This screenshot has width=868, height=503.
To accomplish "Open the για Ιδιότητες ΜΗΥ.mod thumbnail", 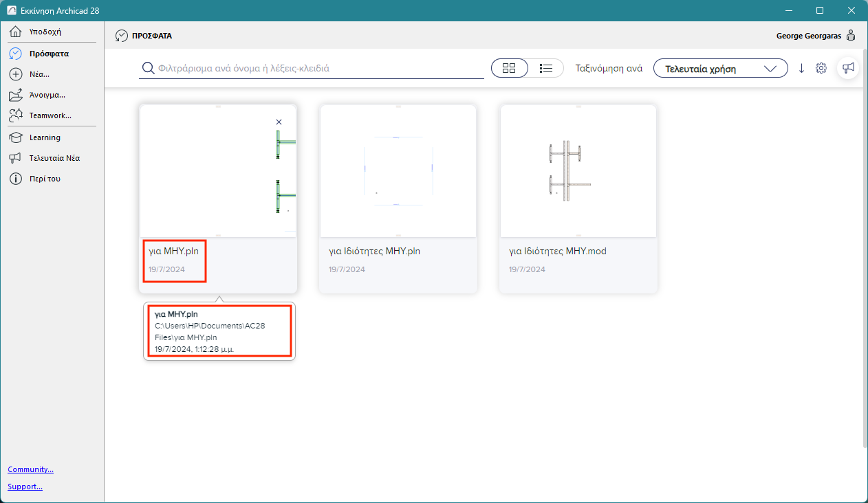I will tap(578, 171).
